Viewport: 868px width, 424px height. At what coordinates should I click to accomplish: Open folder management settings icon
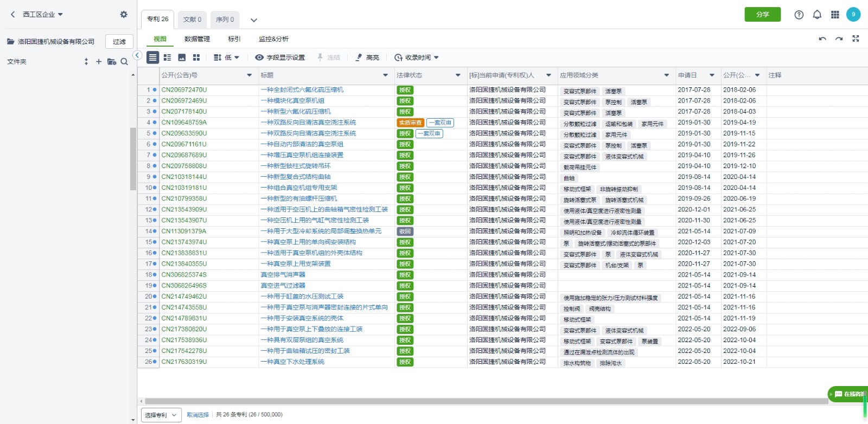click(112, 62)
